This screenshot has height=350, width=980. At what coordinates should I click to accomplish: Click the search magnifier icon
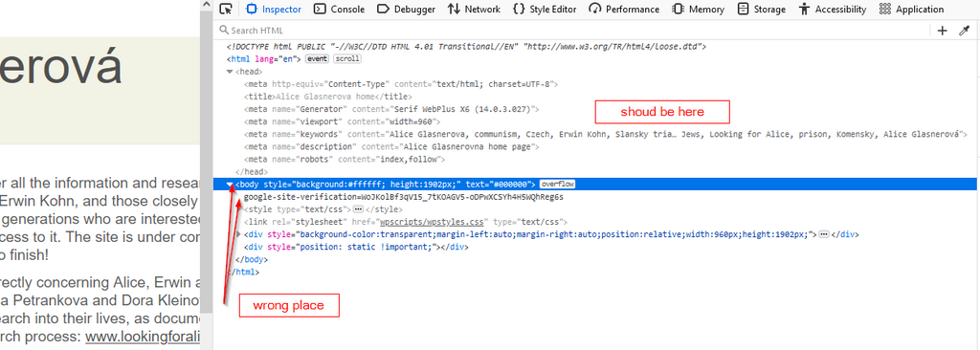tap(224, 30)
